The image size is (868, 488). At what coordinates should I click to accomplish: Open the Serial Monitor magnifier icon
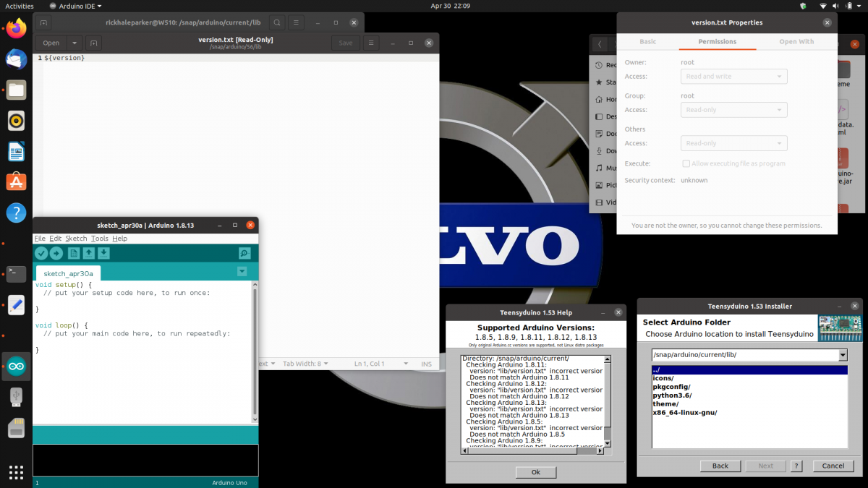246,253
